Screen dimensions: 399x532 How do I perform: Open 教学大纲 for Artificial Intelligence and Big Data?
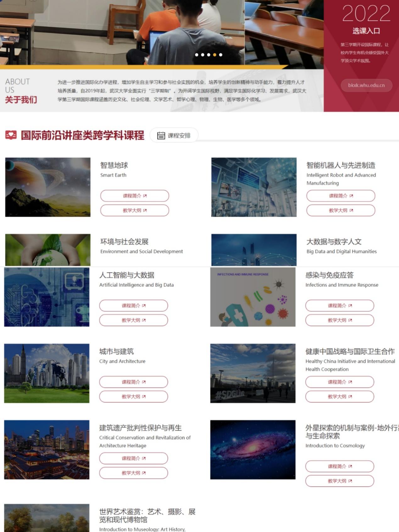coord(133,320)
